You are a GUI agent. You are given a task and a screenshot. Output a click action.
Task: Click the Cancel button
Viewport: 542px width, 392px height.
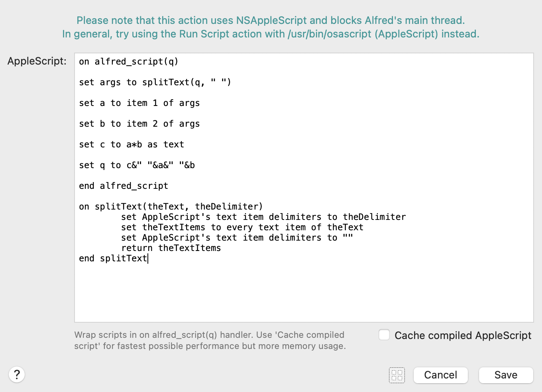(x=440, y=375)
